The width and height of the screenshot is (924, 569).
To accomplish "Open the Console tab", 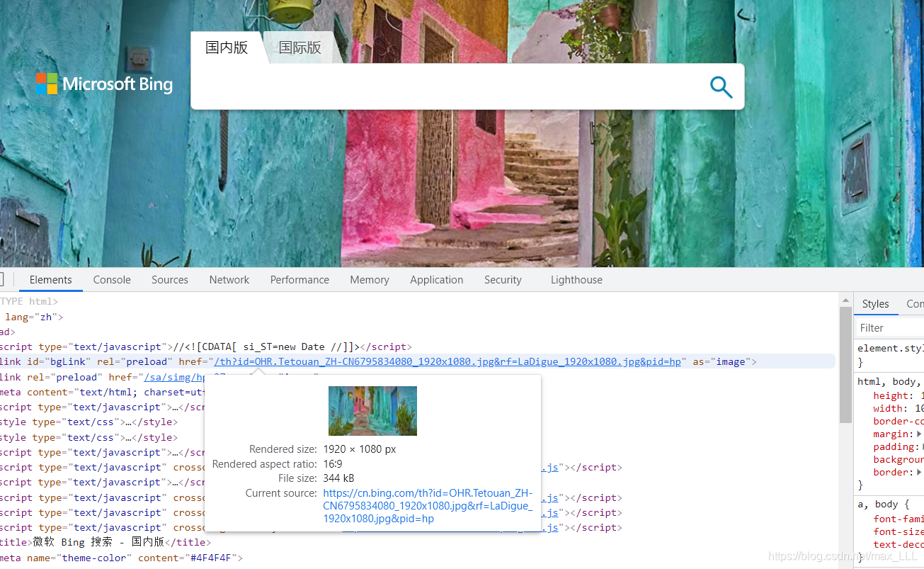I will tap(112, 280).
